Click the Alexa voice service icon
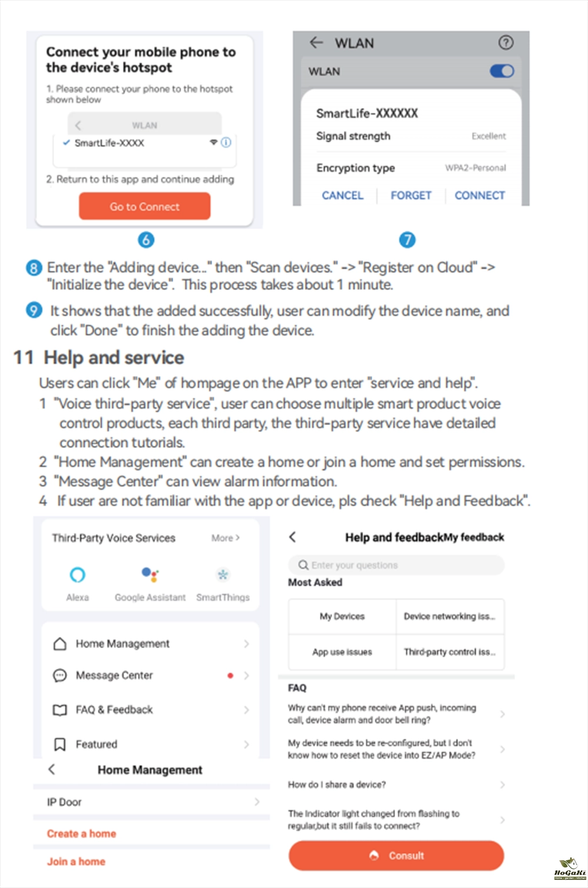588x888 pixels. tap(78, 575)
